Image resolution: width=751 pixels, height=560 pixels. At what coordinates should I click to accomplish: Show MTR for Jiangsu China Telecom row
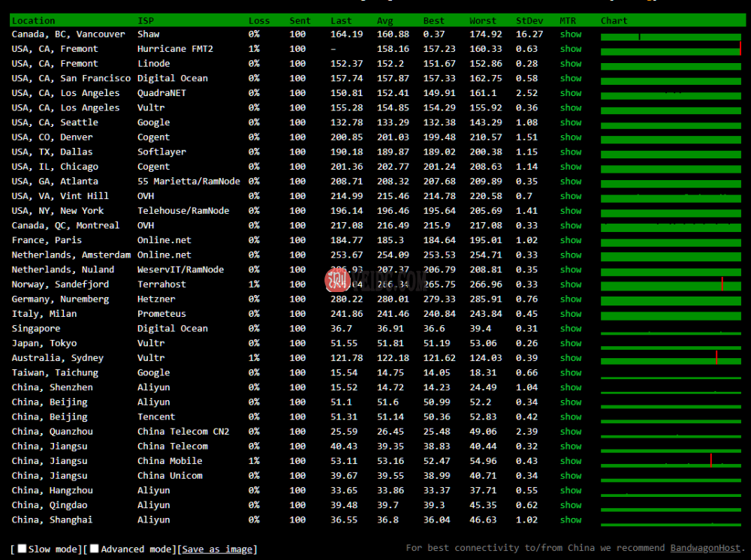tap(571, 446)
